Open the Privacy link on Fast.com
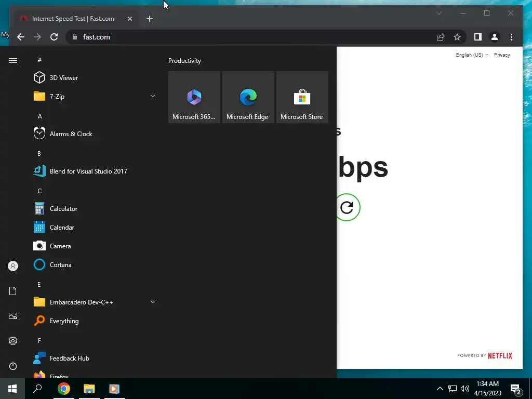Screen dimensions: 532x399 pyautogui.click(x=502, y=55)
